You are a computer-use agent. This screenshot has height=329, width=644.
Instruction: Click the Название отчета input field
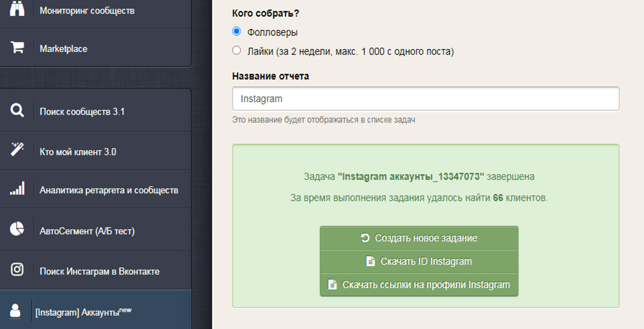click(x=425, y=99)
